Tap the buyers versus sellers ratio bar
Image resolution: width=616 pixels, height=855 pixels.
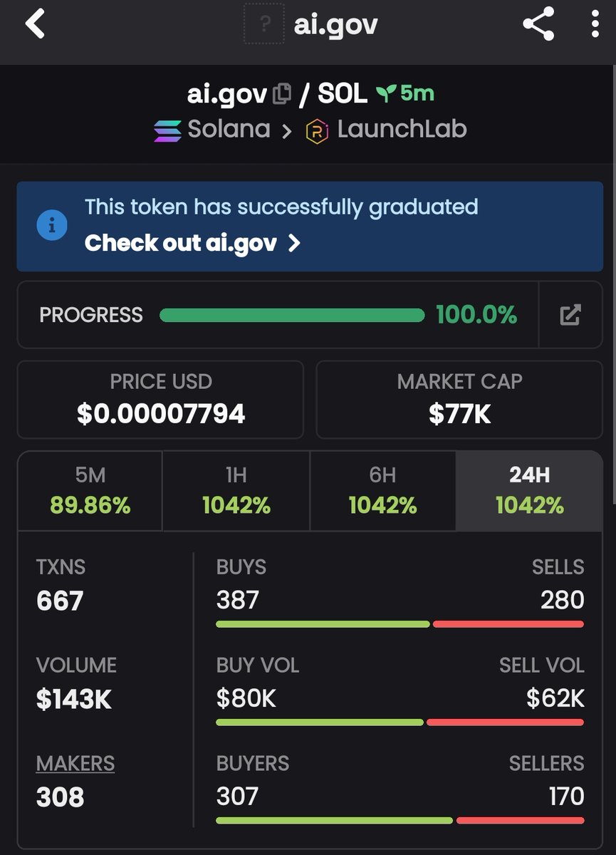coord(400,821)
